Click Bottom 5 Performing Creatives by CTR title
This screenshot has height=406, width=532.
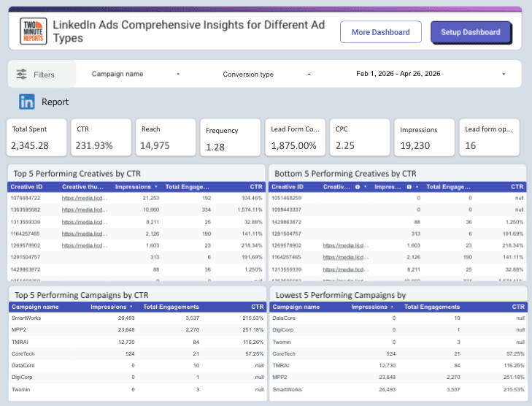(345, 174)
